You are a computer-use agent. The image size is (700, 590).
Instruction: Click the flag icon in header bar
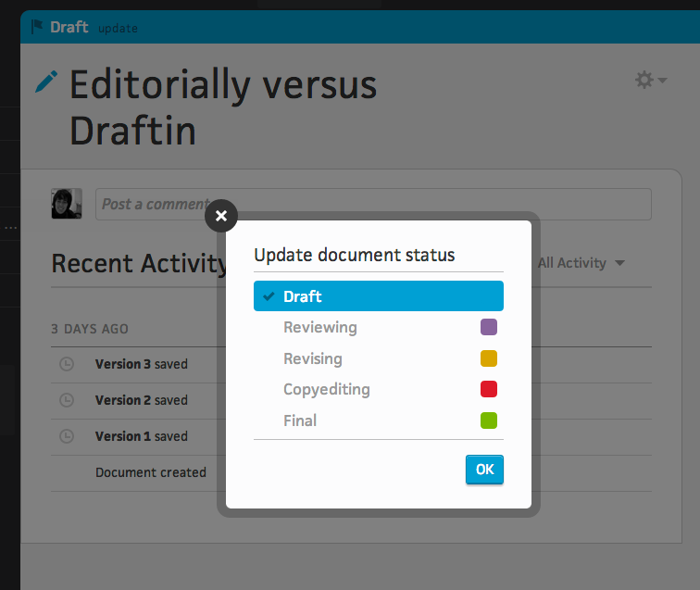tap(37, 27)
